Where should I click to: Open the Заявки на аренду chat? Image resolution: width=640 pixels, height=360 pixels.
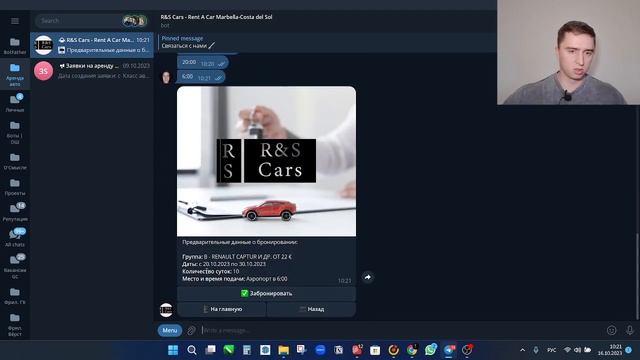(x=92, y=71)
